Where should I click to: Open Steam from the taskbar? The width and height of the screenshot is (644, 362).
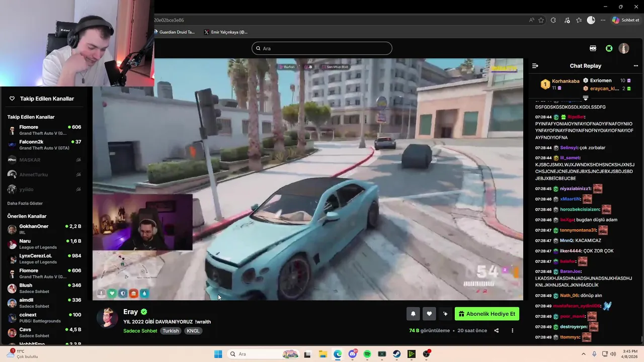397,354
